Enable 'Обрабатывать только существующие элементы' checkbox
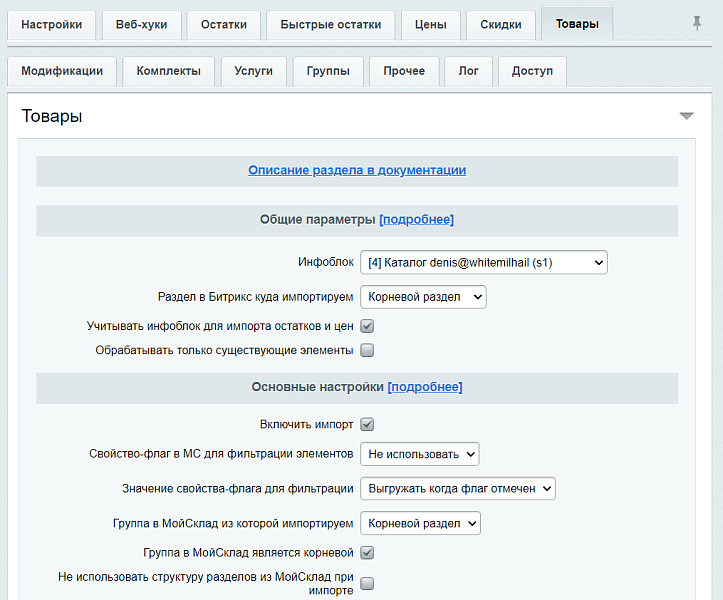The width and height of the screenshot is (723, 600). point(367,350)
